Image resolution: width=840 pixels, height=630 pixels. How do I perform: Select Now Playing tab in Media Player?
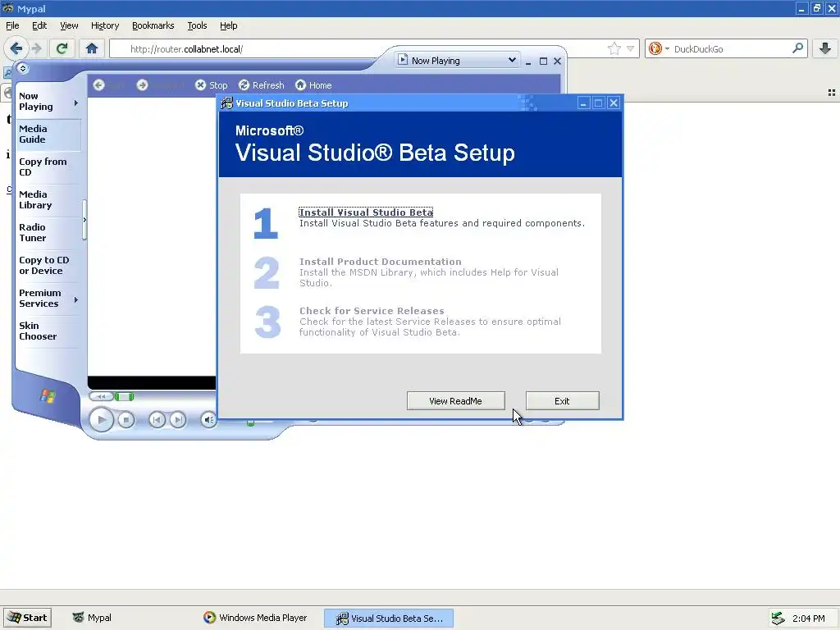[x=36, y=101]
